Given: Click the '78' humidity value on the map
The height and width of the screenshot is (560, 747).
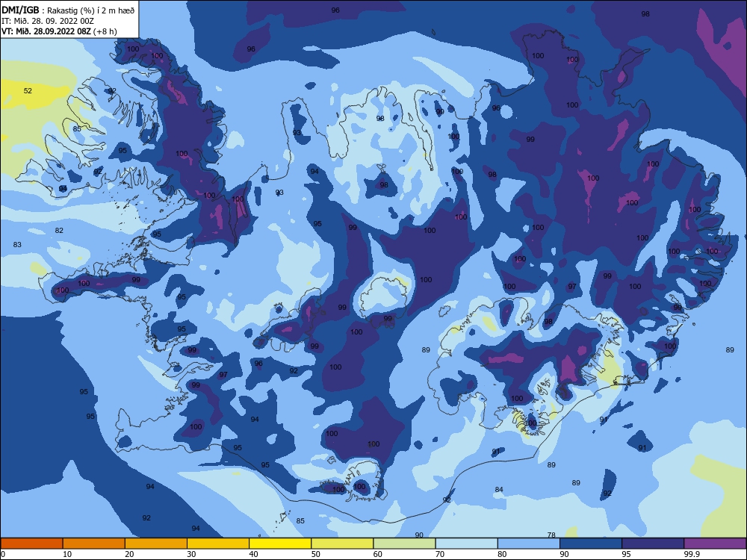Looking at the screenshot, I should point(551,535).
